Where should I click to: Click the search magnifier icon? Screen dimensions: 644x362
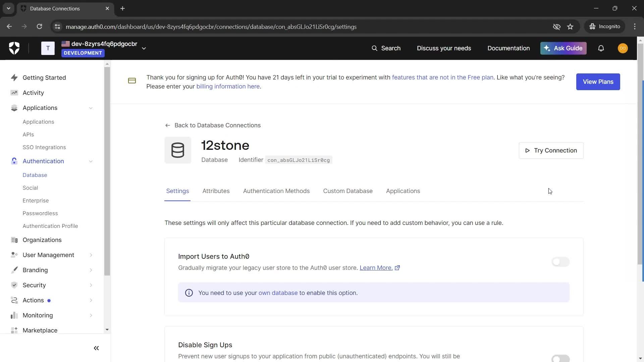coord(374,48)
